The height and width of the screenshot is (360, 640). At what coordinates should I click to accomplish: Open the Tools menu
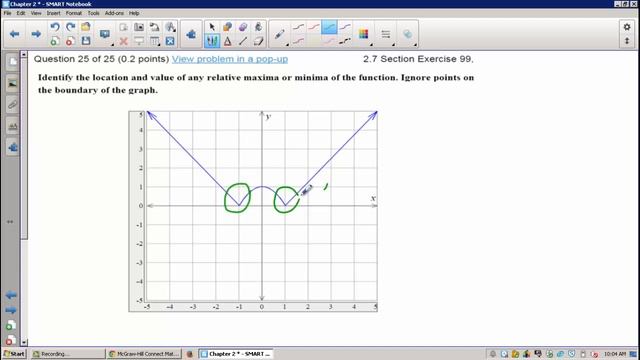point(93,13)
